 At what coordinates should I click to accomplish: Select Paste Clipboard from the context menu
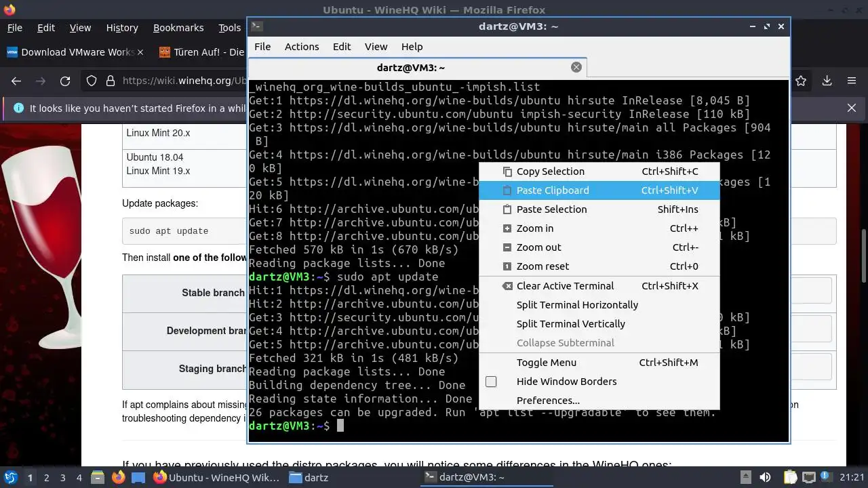tap(599, 190)
